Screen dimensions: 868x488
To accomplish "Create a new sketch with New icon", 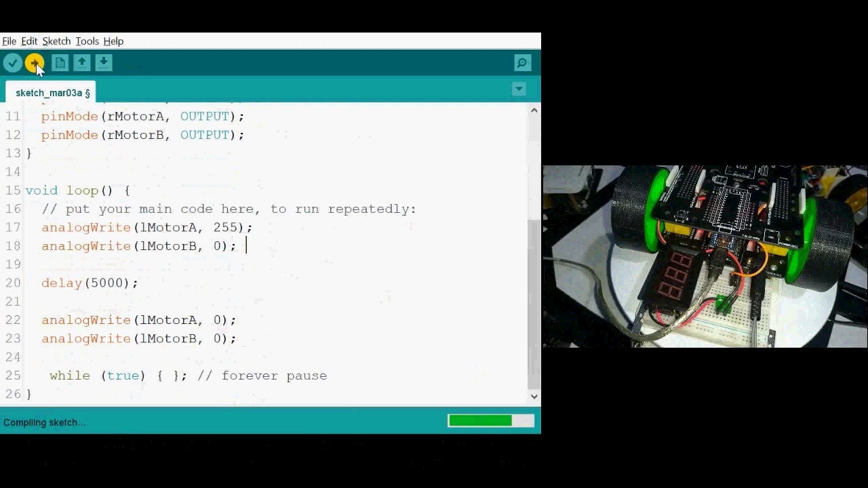I will [60, 63].
